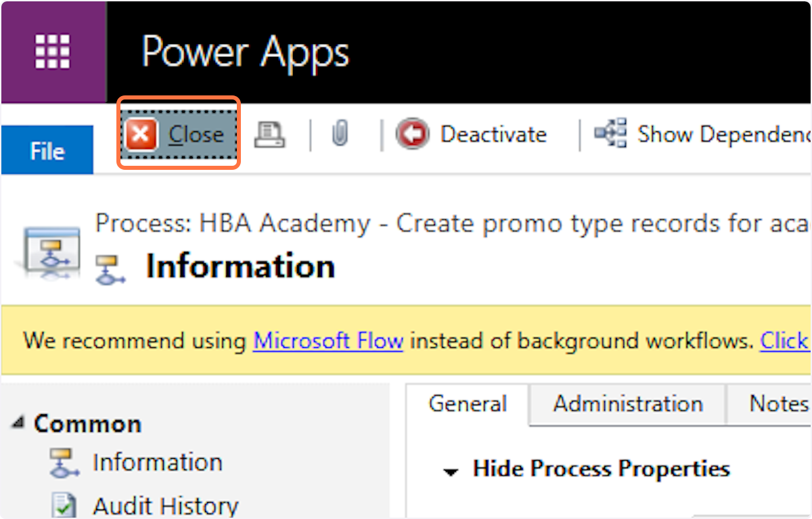The image size is (812, 519).
Task: Switch to the General tab
Action: 468,404
